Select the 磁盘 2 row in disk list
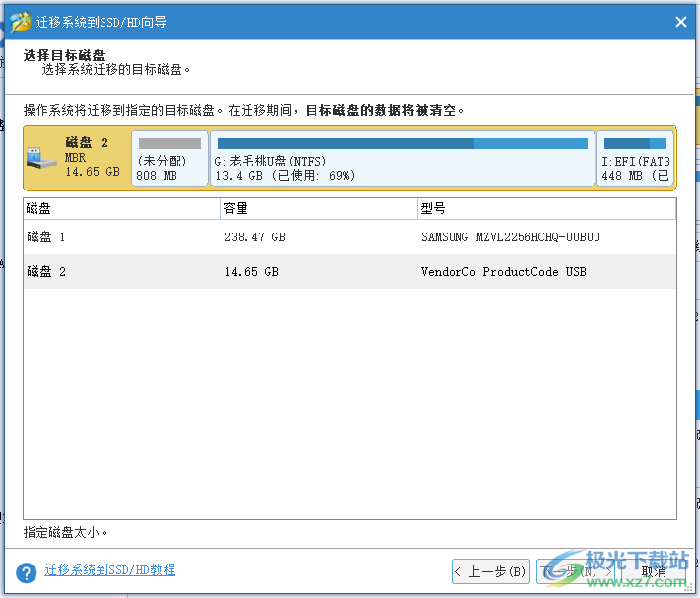 350,271
